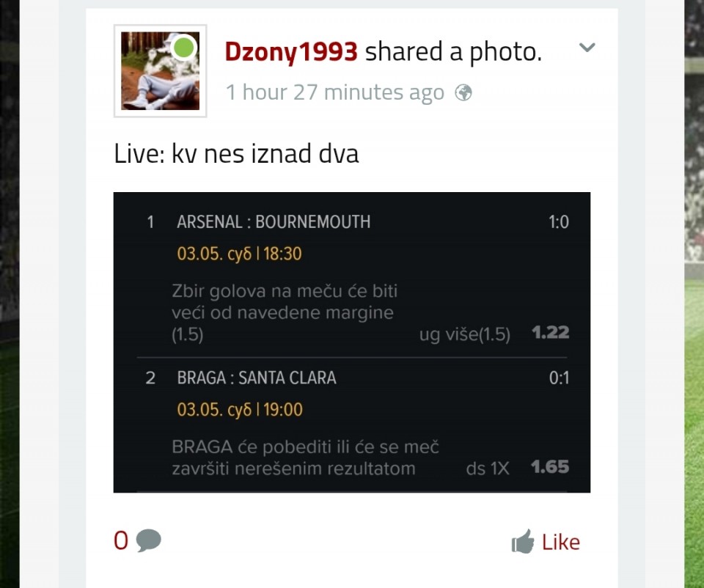Expand the post options chevron
Screen dimensions: 704x588
point(587,47)
